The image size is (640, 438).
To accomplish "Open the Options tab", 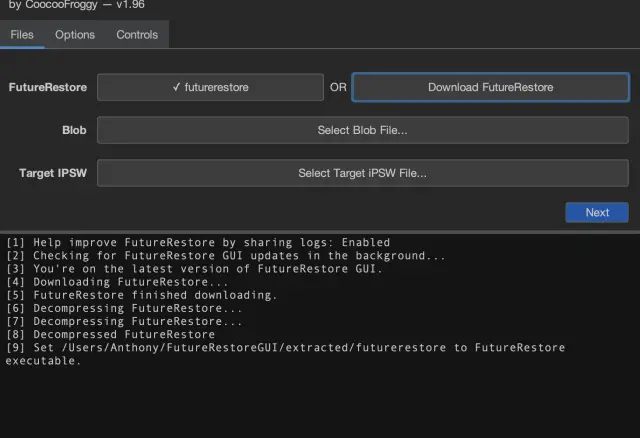I will 75,35.
